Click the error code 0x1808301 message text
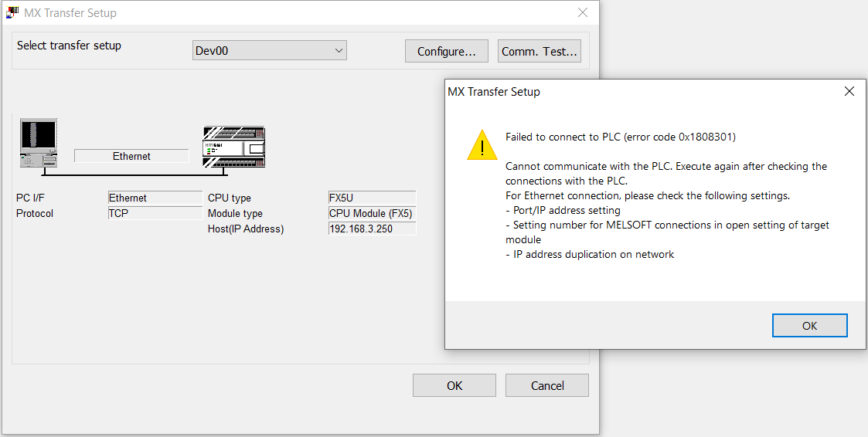 (621, 137)
